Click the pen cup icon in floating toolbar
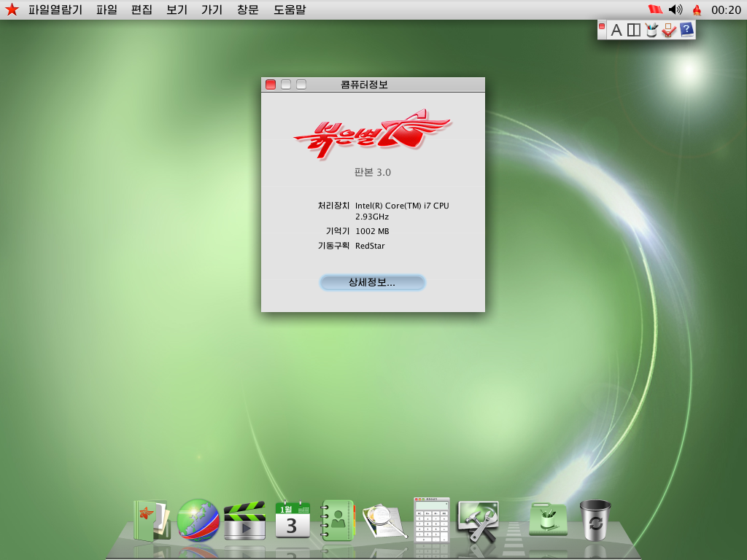 pos(651,30)
